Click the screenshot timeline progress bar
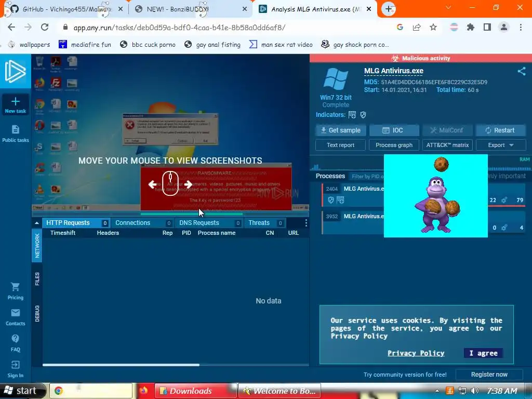The width and height of the screenshot is (532, 399). (x=191, y=214)
